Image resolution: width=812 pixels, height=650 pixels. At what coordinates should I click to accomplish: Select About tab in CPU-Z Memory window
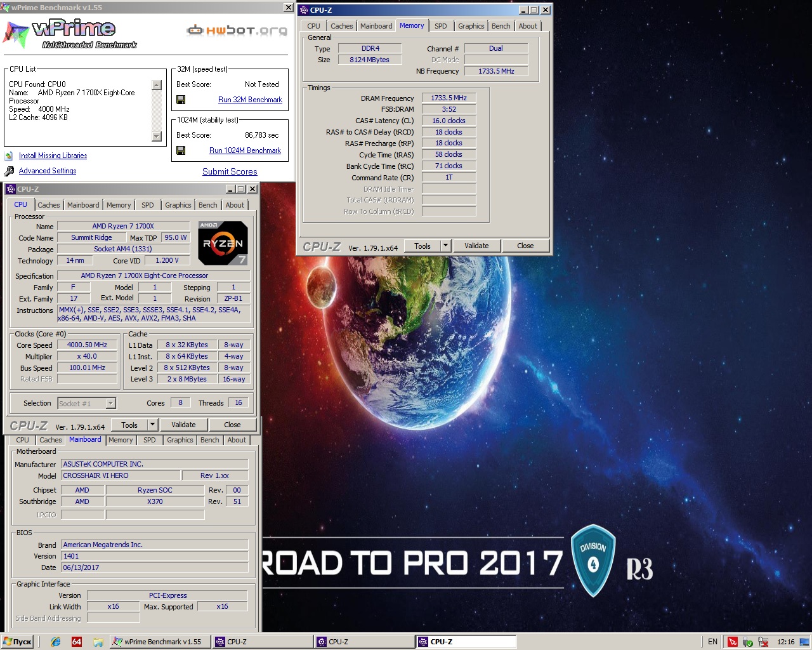click(x=528, y=26)
